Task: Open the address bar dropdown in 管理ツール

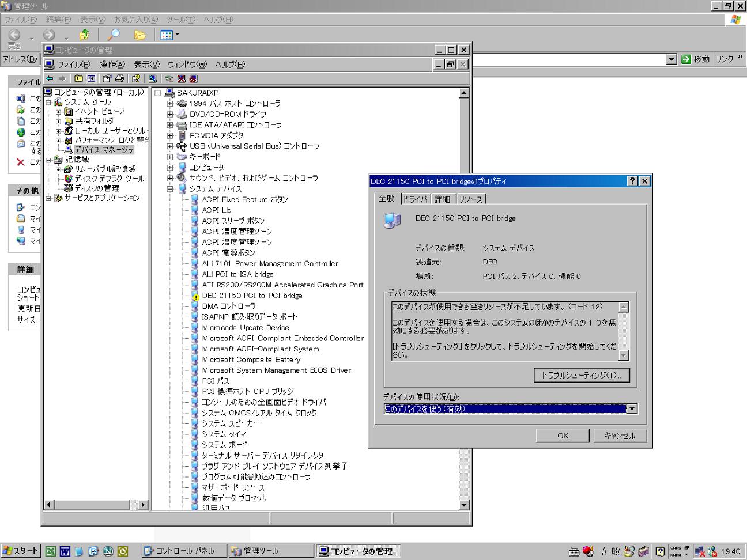Action: [x=671, y=59]
